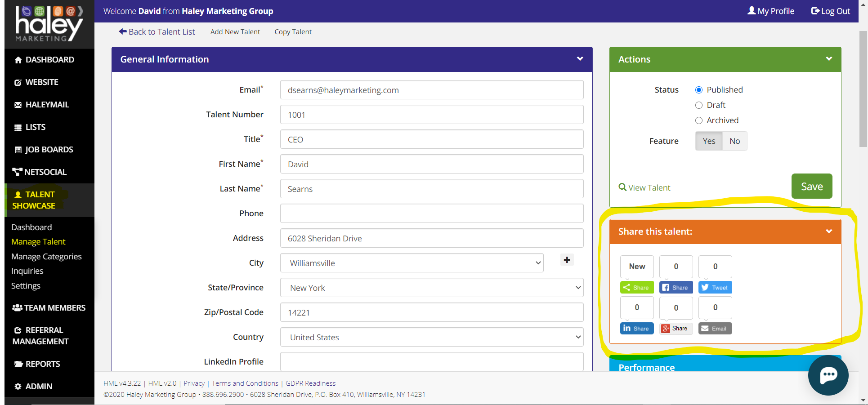868x405 pixels.
Task: Log Out of the account
Action: point(830,11)
